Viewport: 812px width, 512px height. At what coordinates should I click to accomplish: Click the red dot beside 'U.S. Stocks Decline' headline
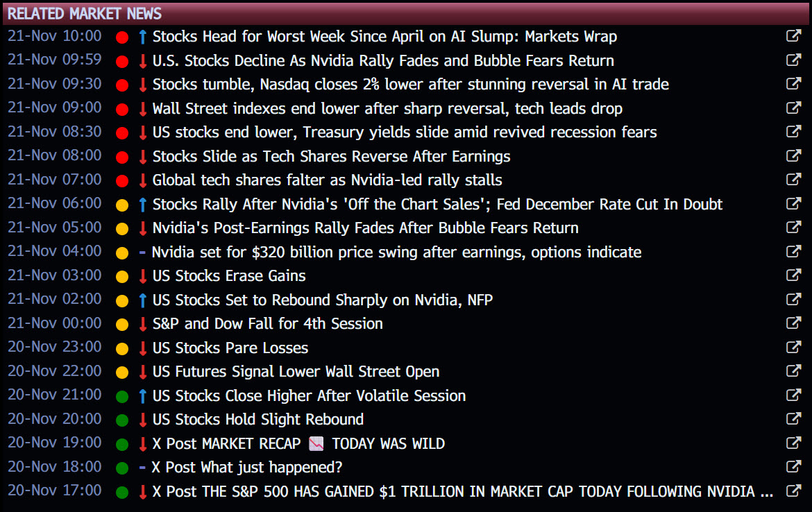pyautogui.click(x=123, y=61)
